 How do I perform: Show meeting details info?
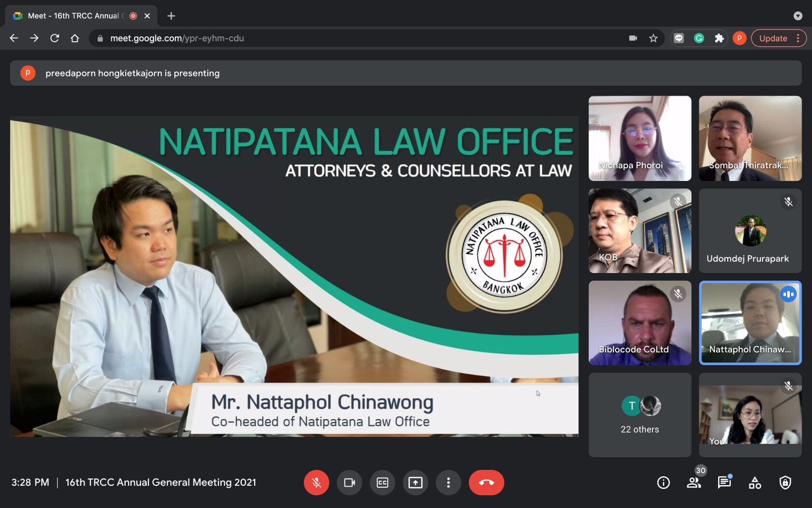[664, 482]
